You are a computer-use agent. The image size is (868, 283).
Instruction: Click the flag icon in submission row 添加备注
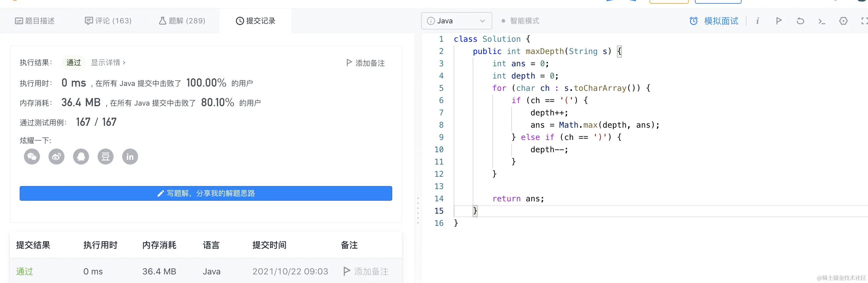pos(347,271)
